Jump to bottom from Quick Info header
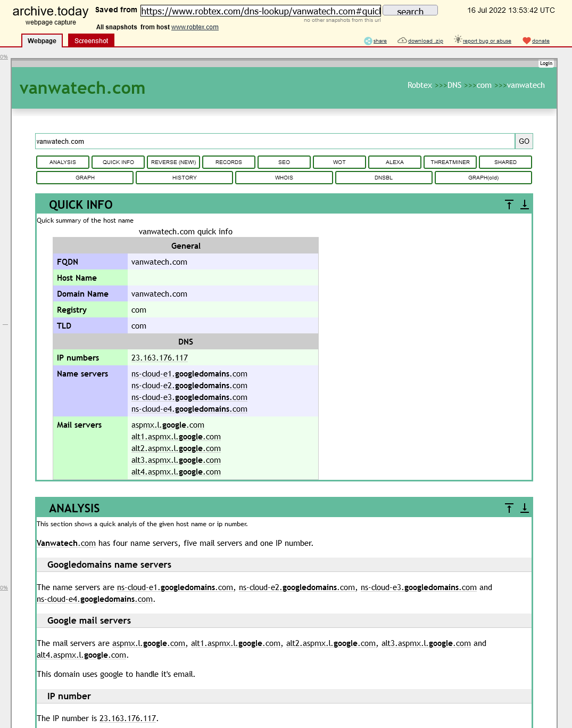The height and width of the screenshot is (728, 572). [525, 205]
